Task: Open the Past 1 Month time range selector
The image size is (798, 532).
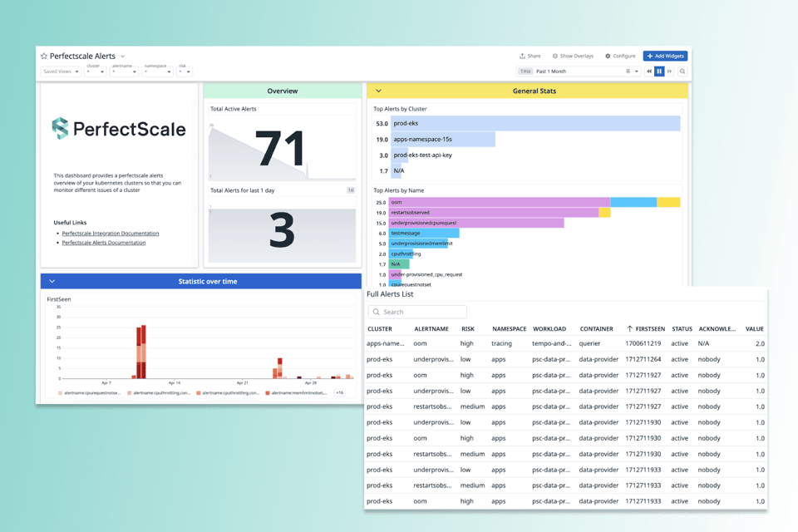Action: (x=578, y=71)
